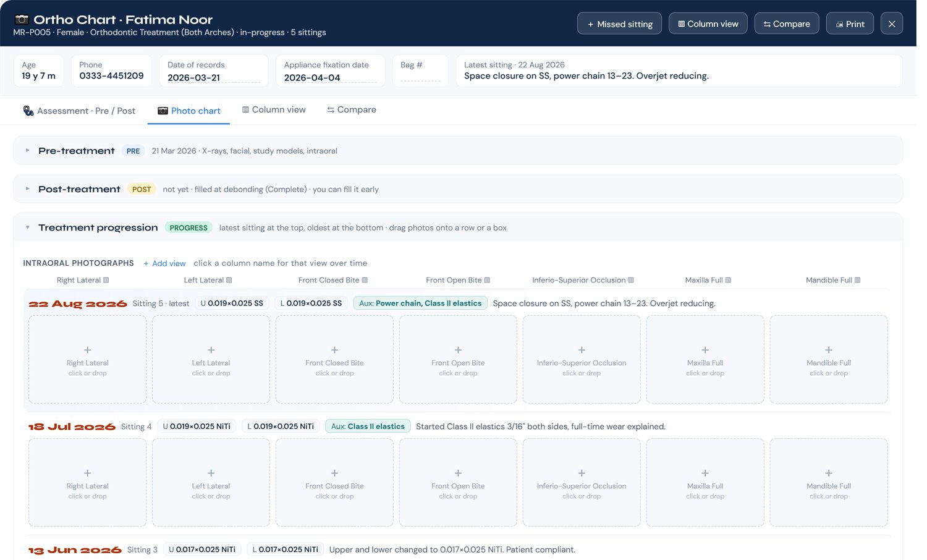Click the 'U 0.017×0.025 NiTi' wire chip
The image size is (927, 560).
[202, 549]
